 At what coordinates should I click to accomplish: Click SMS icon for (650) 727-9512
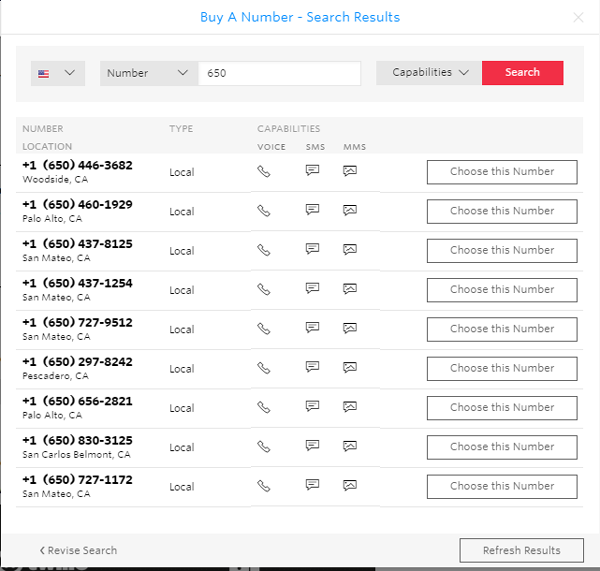tap(312, 328)
